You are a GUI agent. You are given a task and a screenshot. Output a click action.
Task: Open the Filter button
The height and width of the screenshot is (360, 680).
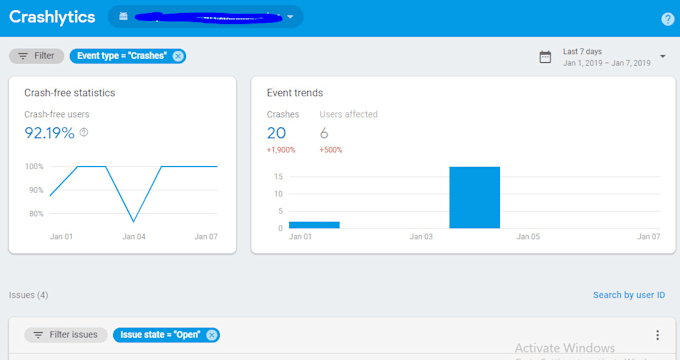[36, 56]
